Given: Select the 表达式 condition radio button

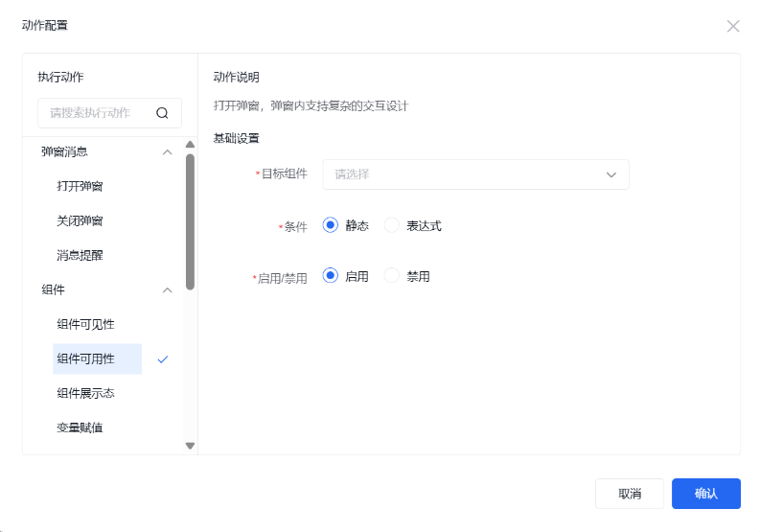Looking at the screenshot, I should click(x=391, y=225).
